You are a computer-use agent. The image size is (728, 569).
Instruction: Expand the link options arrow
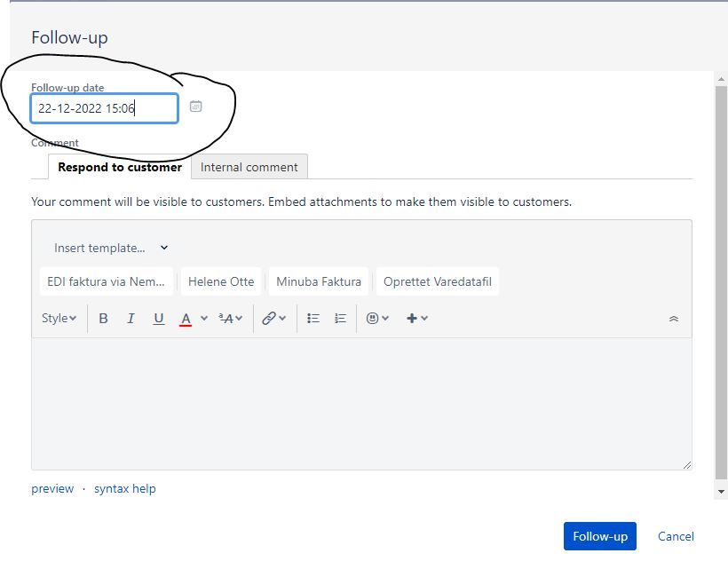pos(282,319)
